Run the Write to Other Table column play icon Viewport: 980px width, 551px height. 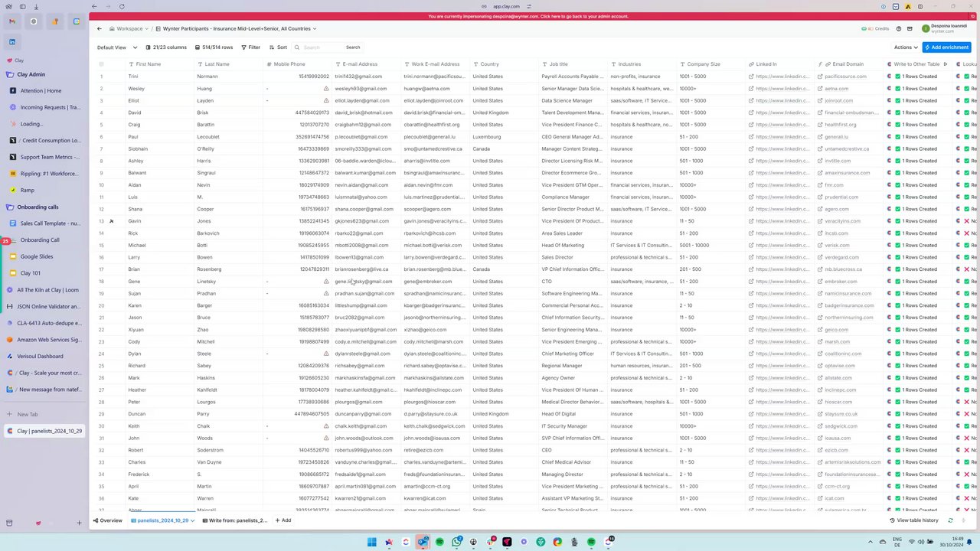click(x=945, y=64)
